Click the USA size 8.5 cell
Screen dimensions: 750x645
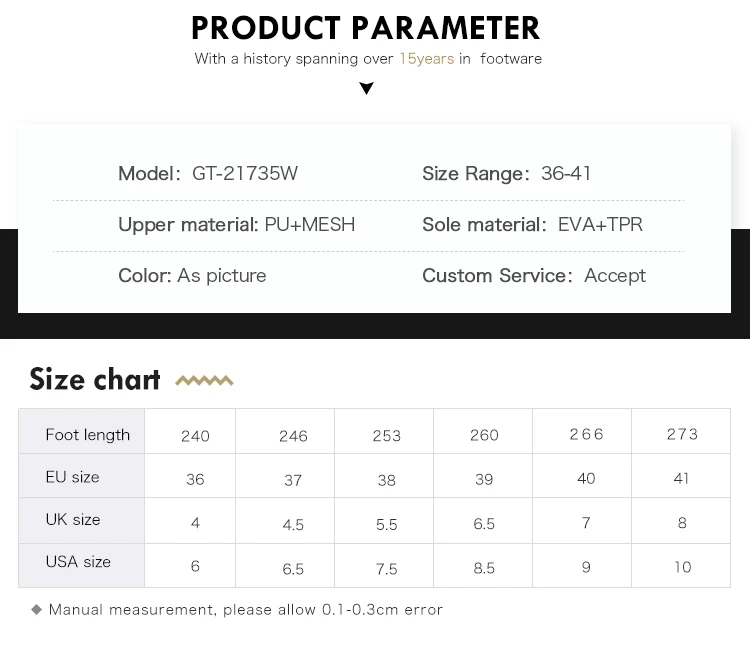pyautogui.click(x=484, y=568)
